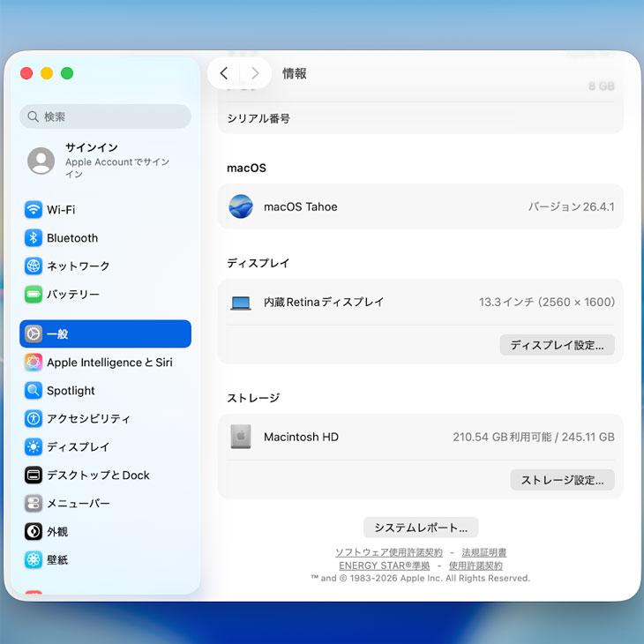Click the macOS Tahoe logo icon
644x644 pixels.
click(241, 206)
